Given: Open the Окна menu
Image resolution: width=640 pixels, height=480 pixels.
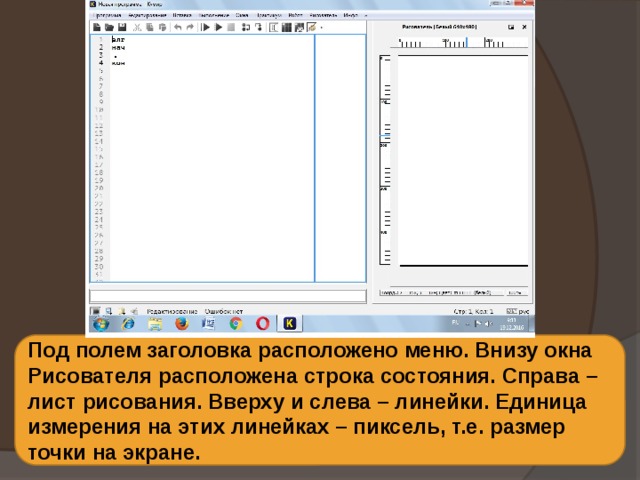Looking at the screenshot, I should pyautogui.click(x=242, y=15).
